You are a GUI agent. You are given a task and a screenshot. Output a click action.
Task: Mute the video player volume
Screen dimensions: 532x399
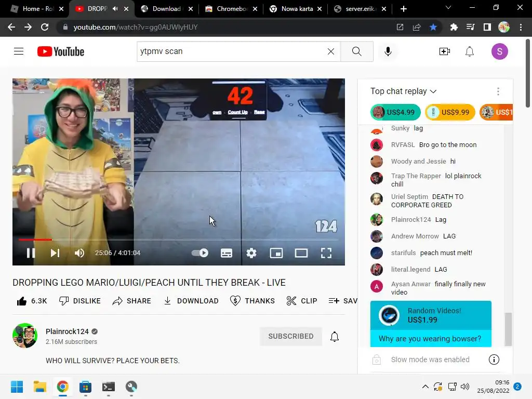tap(79, 253)
